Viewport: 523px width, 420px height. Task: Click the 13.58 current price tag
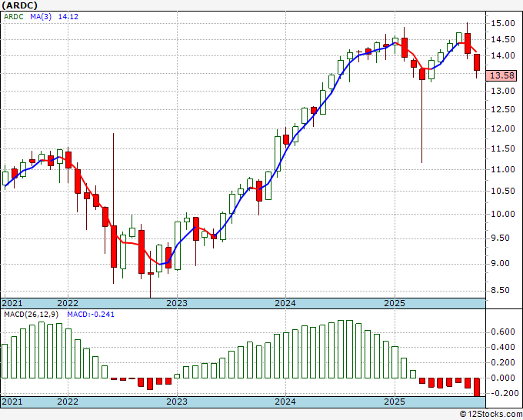tap(501, 75)
